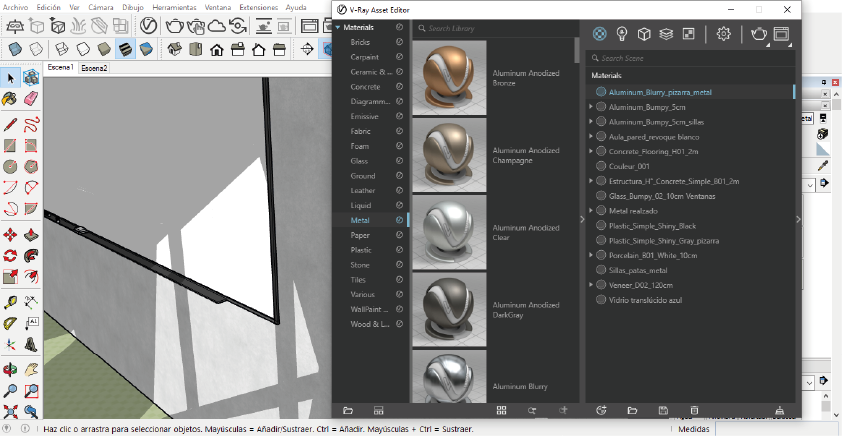The image size is (842, 436).
Task: Open the Herramientas menu
Action: (175, 8)
